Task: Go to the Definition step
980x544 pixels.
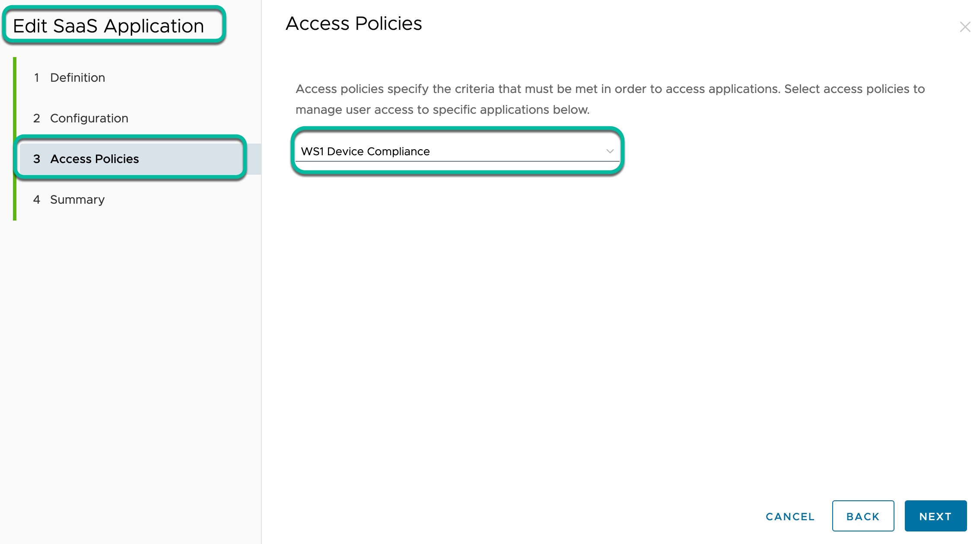Action: [77, 77]
